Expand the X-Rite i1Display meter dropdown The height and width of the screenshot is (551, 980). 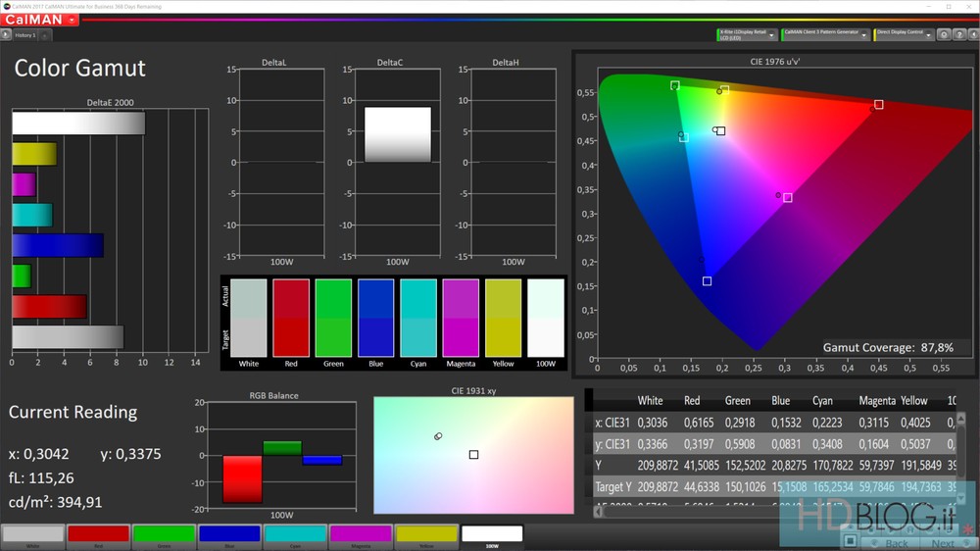click(771, 34)
